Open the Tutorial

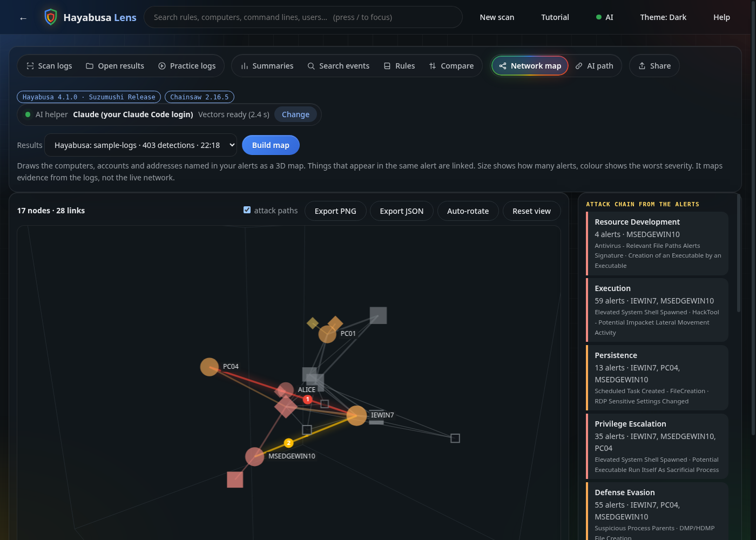[x=555, y=17]
